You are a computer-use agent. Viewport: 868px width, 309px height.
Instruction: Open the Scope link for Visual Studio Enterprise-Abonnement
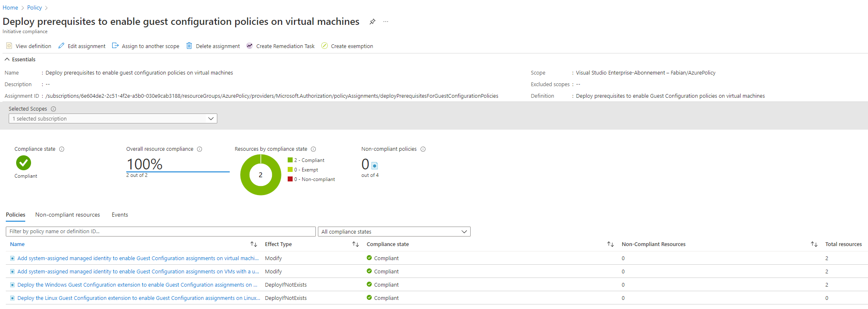point(645,73)
